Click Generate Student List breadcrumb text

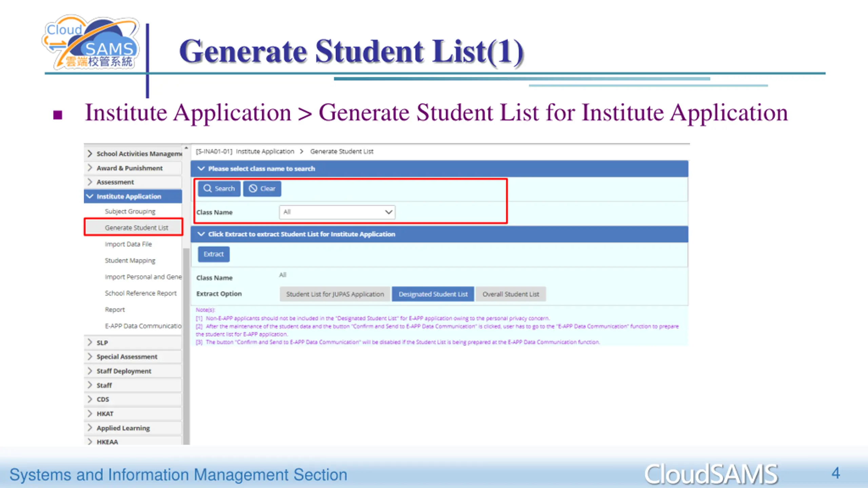click(342, 151)
